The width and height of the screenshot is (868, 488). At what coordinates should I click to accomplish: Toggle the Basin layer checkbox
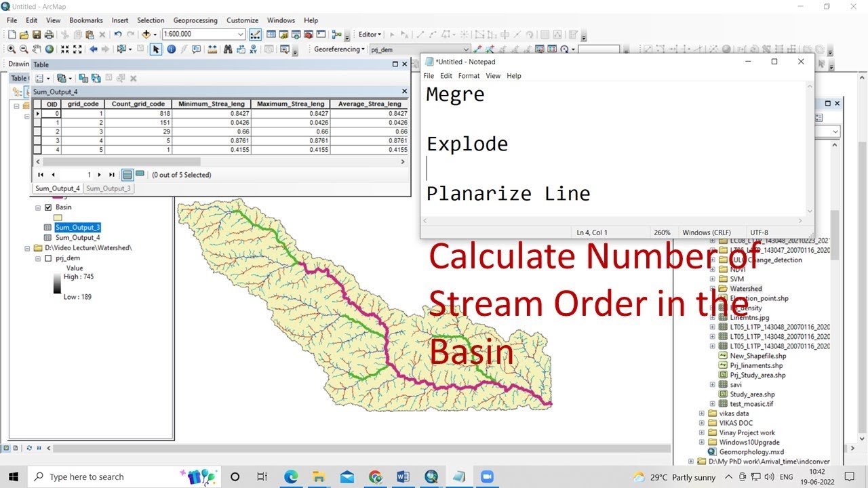coord(48,207)
